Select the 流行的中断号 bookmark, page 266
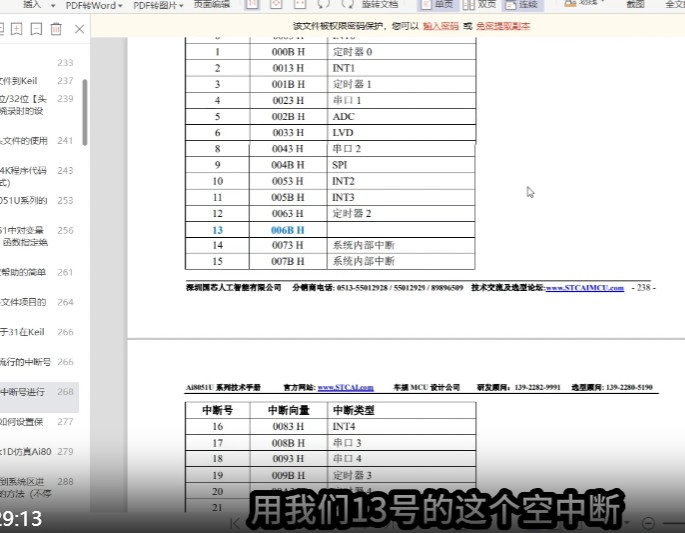This screenshot has height=533, width=685. 39,362
